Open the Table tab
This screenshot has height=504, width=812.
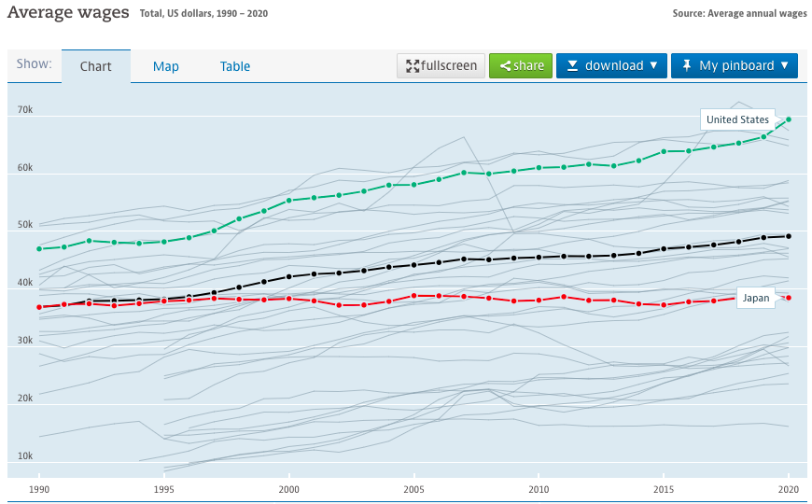point(235,66)
